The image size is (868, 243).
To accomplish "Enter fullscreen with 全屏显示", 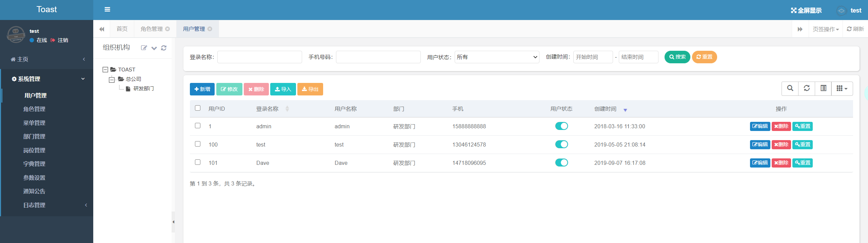I will (806, 10).
